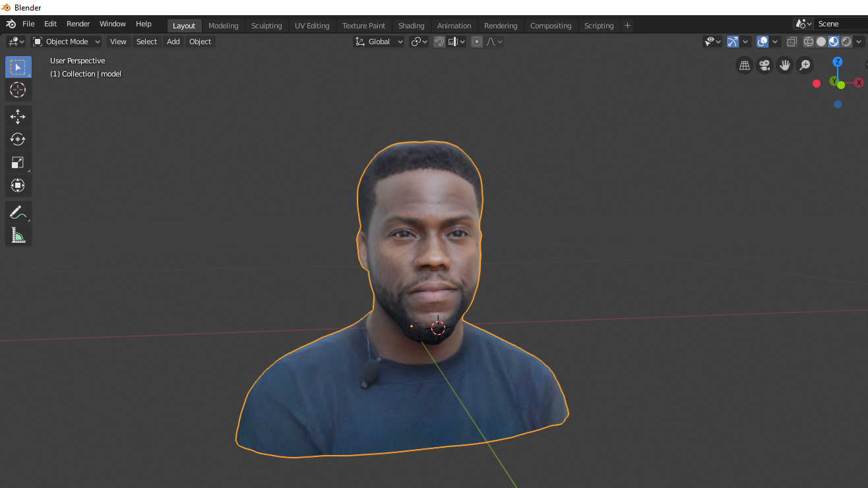
Task: Choose the Scale tool
Action: pyautogui.click(x=18, y=162)
